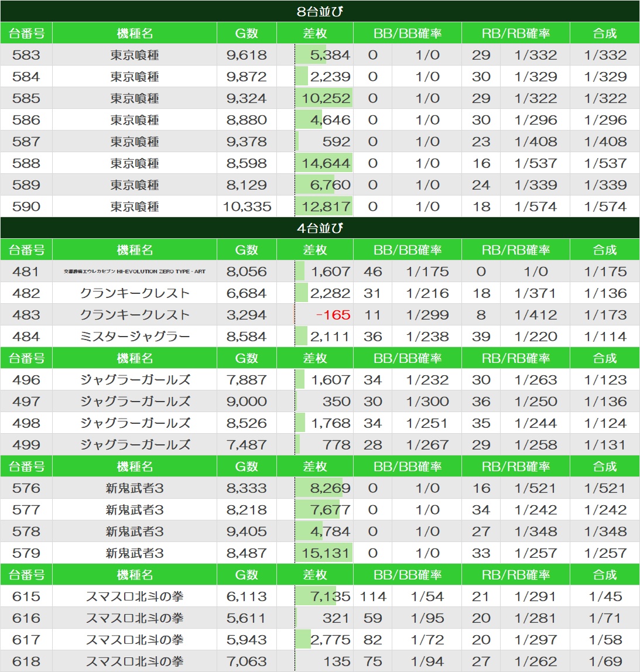This screenshot has height=672, width=640.
Task: Click the 2,775 difference value
Action: (x=330, y=640)
